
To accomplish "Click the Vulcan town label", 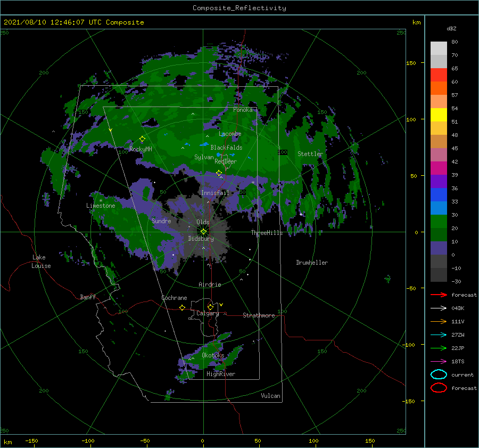I will click(x=270, y=396).
